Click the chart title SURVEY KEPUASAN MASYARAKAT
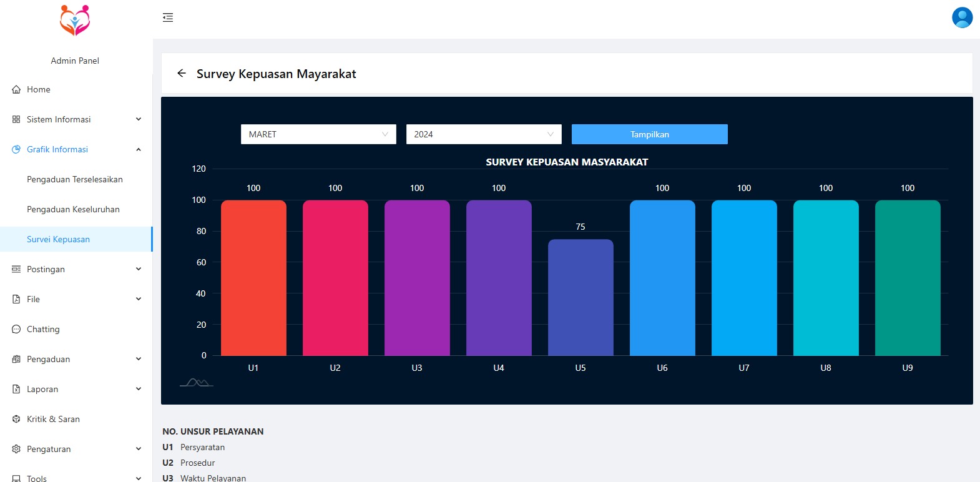980x482 pixels. 567,162
